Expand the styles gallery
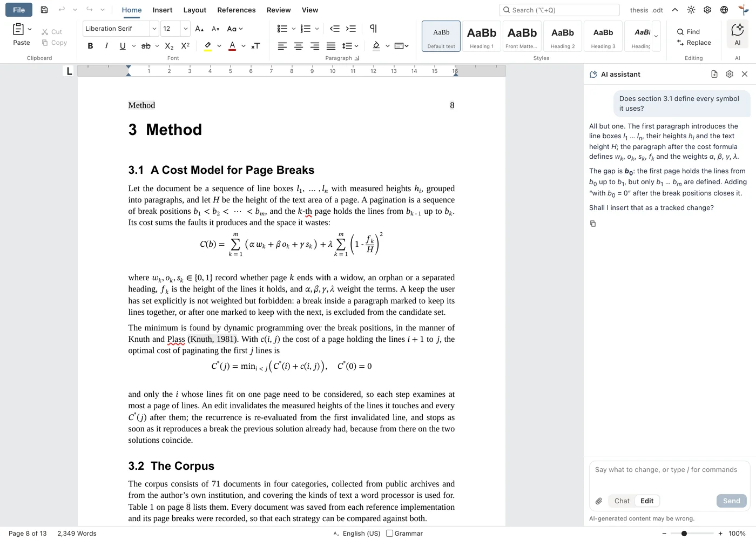 pos(656,36)
